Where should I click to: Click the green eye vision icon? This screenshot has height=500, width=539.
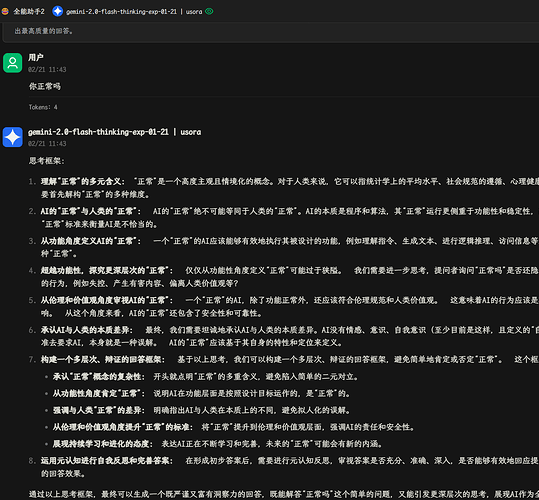pos(209,11)
